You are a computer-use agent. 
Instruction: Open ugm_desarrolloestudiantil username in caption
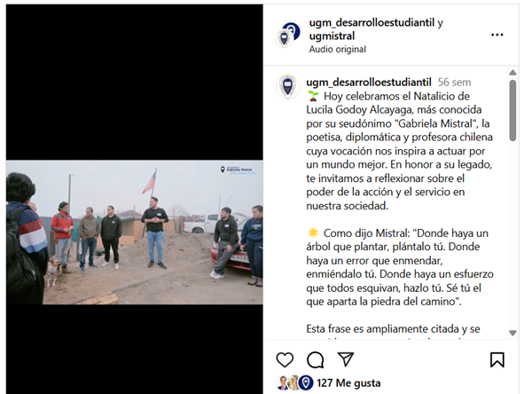click(x=369, y=83)
